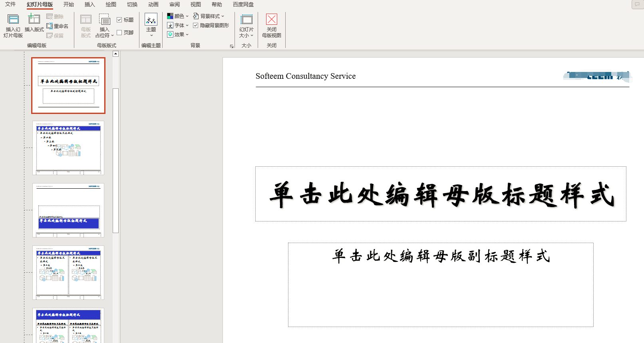Select the fourth two-content layout thumbnail
Image resolution: width=644 pixels, height=343 pixels.
point(68,273)
